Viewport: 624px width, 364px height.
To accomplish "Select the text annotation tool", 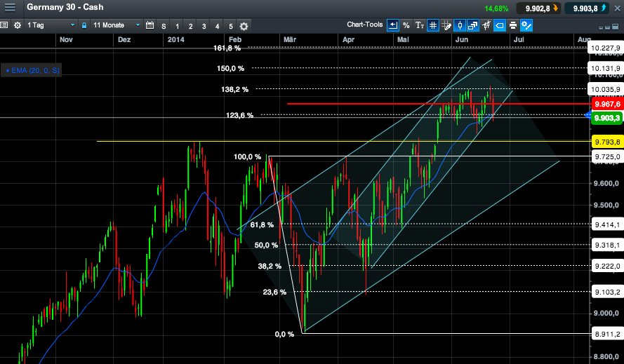I will tap(420, 25).
